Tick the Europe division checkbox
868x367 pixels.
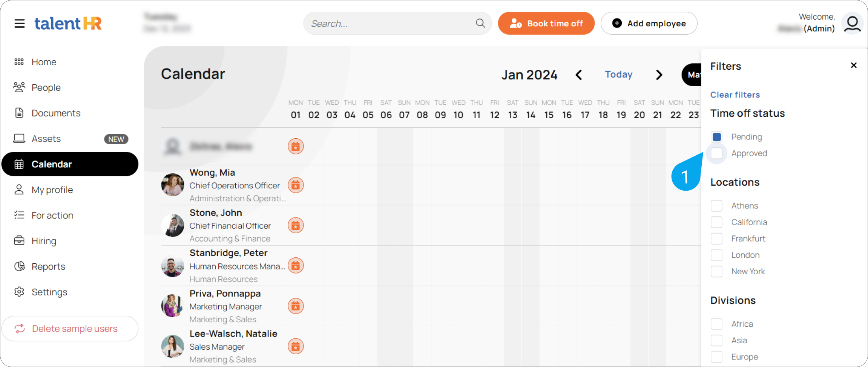pyautogui.click(x=716, y=357)
